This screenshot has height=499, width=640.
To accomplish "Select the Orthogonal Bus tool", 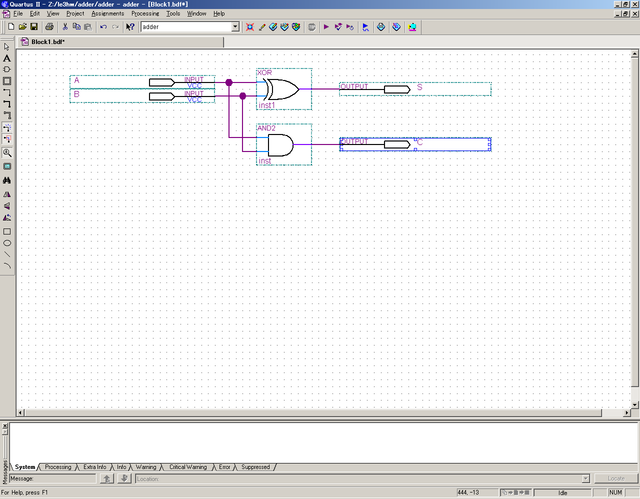I will 7,104.
